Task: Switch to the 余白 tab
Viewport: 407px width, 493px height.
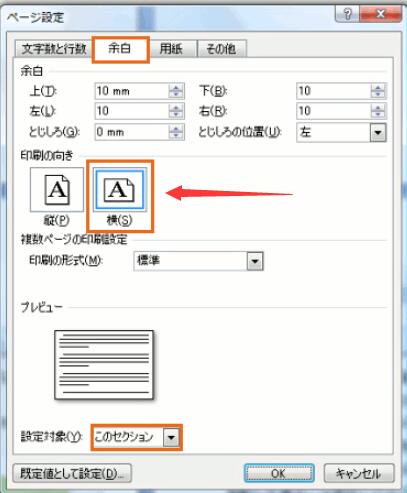Action: tap(120, 49)
